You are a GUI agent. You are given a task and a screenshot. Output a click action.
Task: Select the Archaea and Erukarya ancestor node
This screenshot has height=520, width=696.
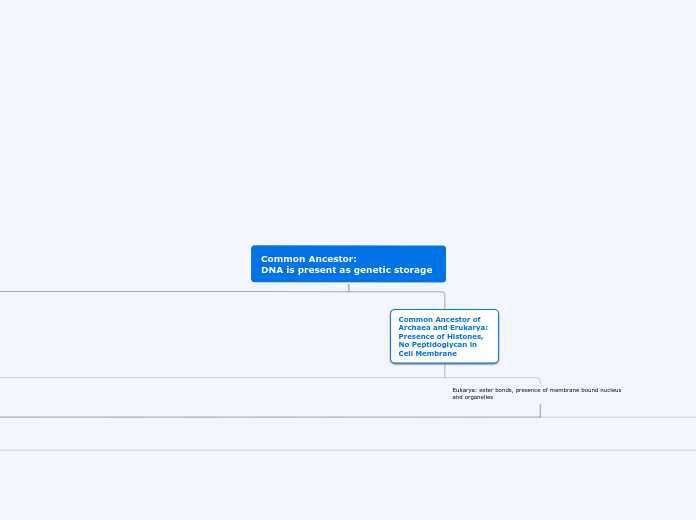[x=444, y=336]
